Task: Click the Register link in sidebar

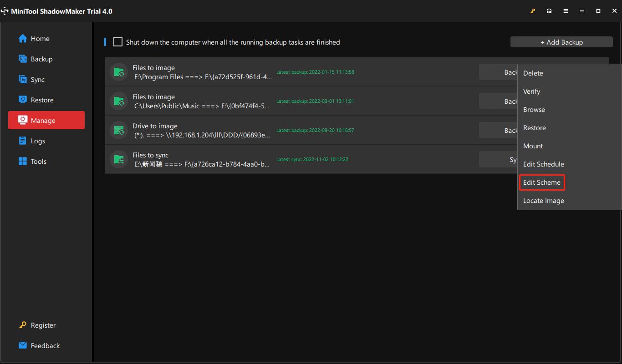Action: point(43,325)
